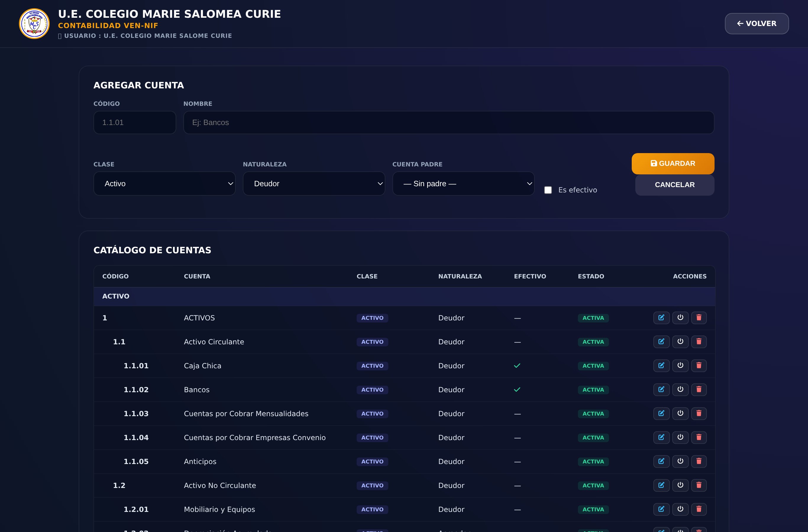The height and width of the screenshot is (532, 808).
Task: Delete the Mobiliario y Equipos account
Action: [699, 509]
